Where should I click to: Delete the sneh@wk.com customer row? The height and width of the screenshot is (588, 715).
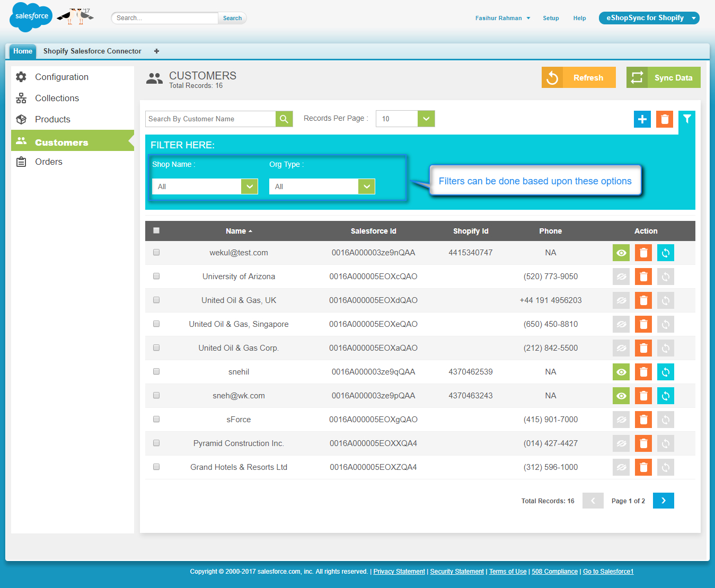point(643,396)
